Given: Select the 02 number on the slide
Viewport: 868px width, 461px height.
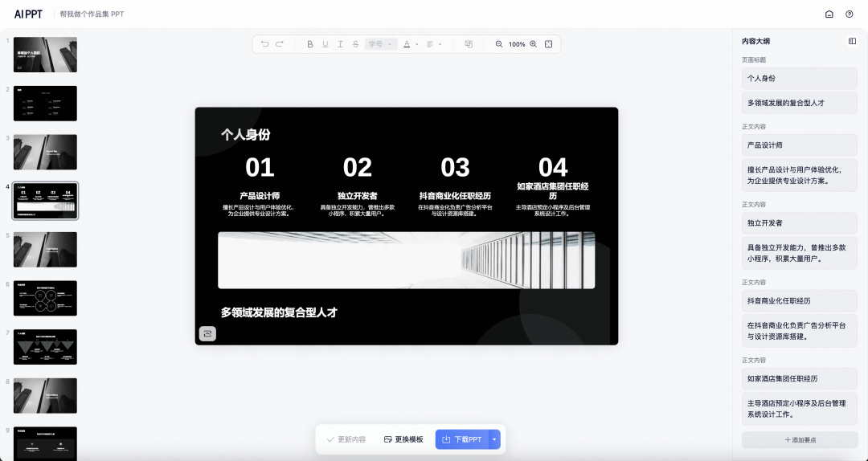Looking at the screenshot, I should pos(357,167).
